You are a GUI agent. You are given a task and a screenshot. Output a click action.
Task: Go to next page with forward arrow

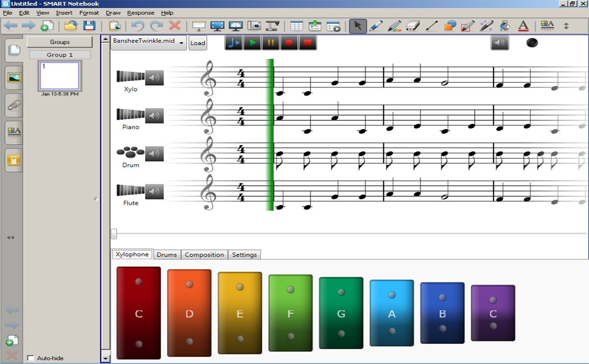click(x=28, y=26)
